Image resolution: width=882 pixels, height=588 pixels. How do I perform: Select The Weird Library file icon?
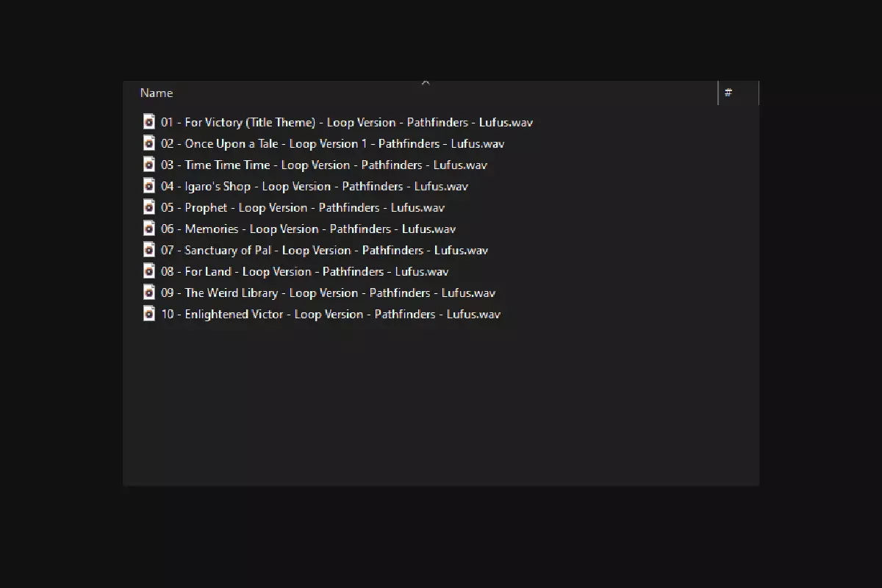pos(148,293)
